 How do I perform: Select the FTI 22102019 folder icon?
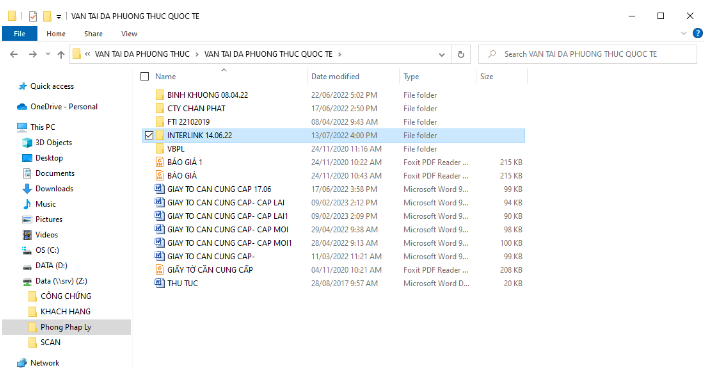(159, 122)
